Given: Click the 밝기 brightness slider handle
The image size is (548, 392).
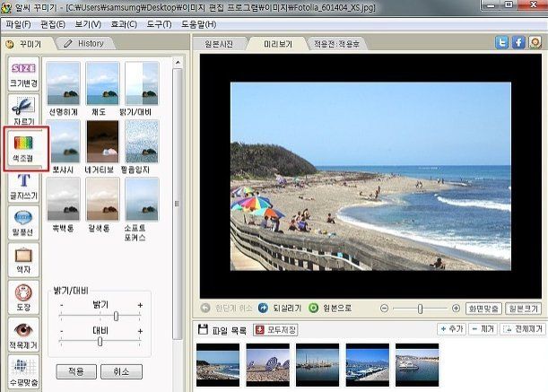Looking at the screenshot, I should tap(116, 316).
